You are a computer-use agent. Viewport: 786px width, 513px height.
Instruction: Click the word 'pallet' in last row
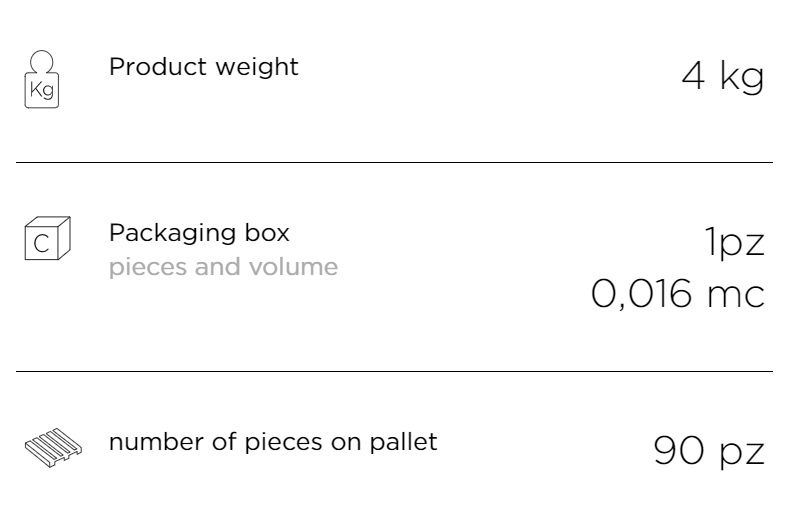click(404, 443)
